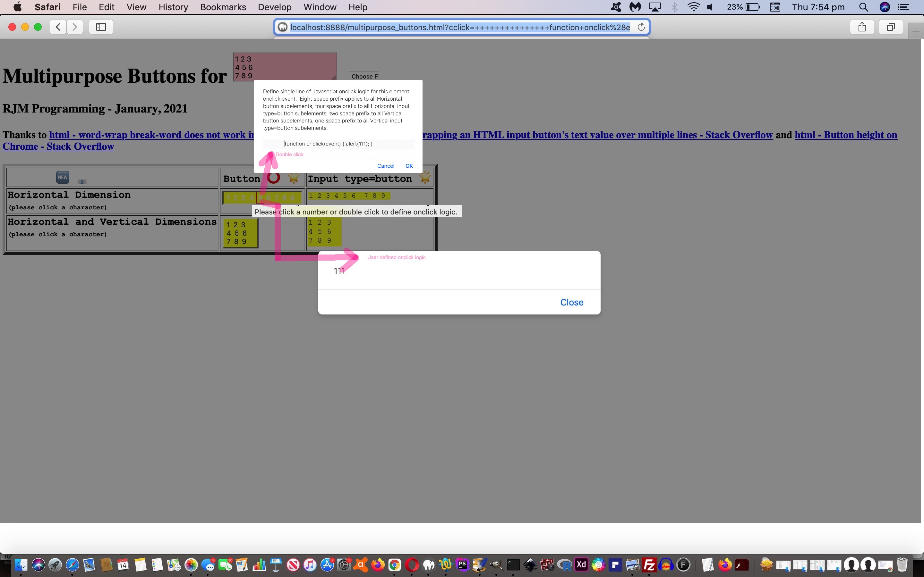Image resolution: width=924 pixels, height=577 pixels.
Task: Click OK button in the dialog
Action: (409, 165)
